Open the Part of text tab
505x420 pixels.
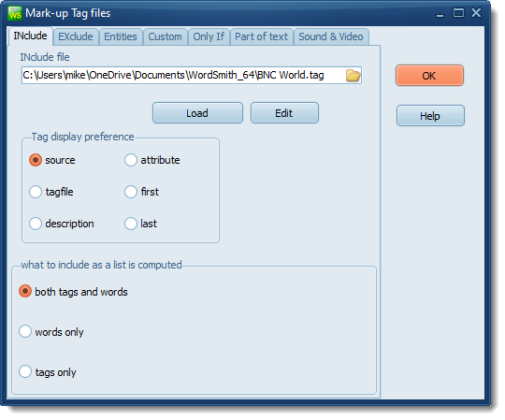[x=261, y=36]
